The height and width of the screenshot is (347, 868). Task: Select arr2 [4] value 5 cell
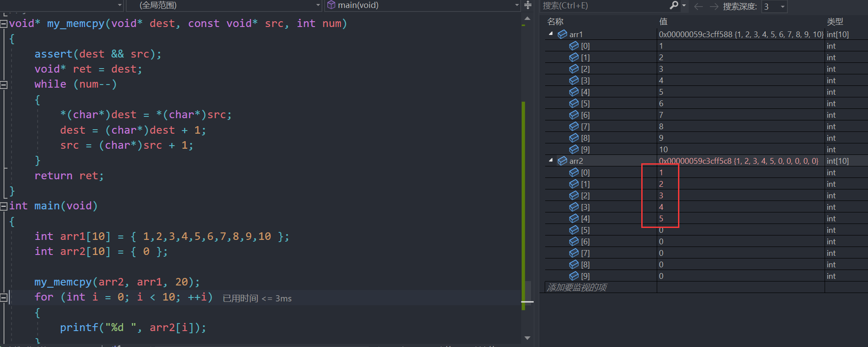740,218
